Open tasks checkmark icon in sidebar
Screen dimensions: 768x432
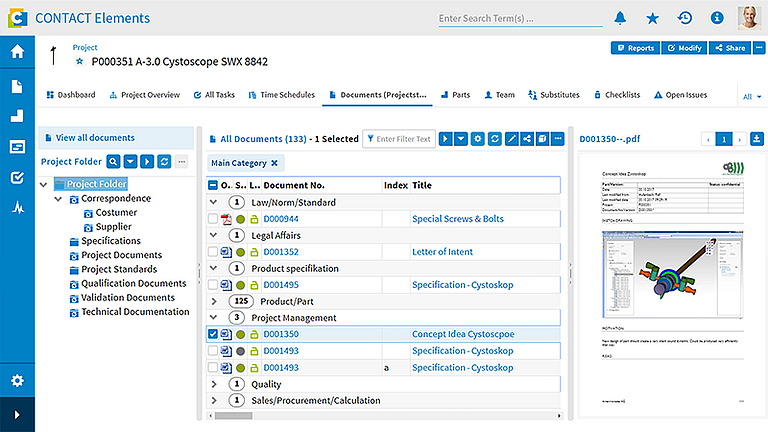coord(17,177)
